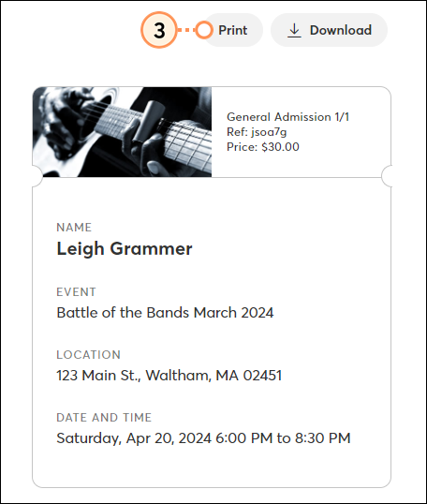The width and height of the screenshot is (427, 504).
Task: Click the DATE AND TIME label
Action: click(104, 417)
